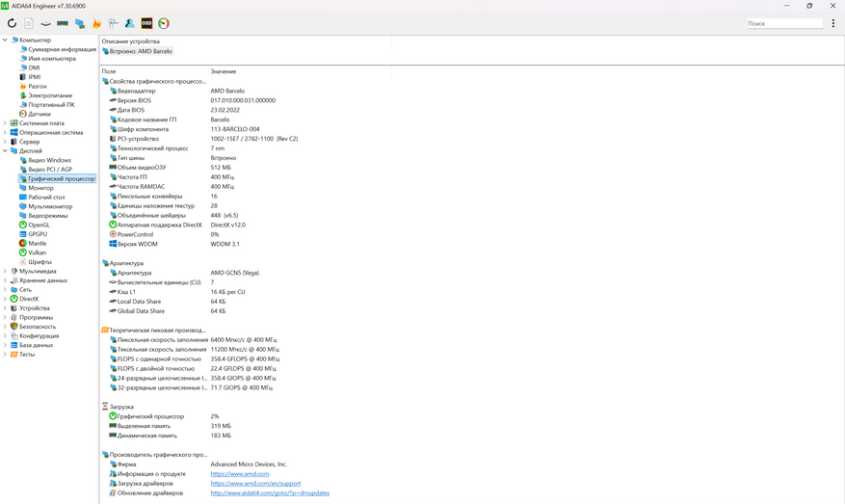Open the Mantle tree item
Screen dimensions: 845x504
coord(38,243)
